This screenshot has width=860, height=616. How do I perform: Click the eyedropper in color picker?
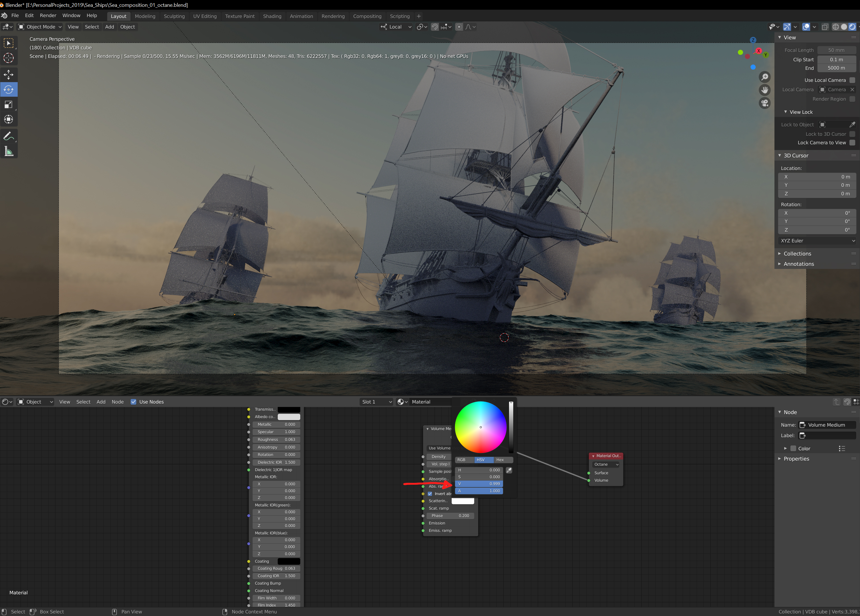[x=509, y=470]
